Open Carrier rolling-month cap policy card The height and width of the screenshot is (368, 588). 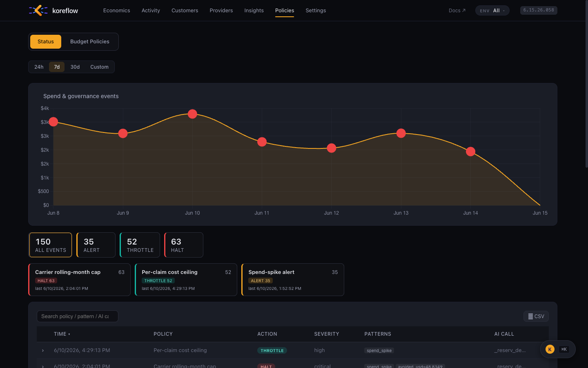[x=79, y=280]
